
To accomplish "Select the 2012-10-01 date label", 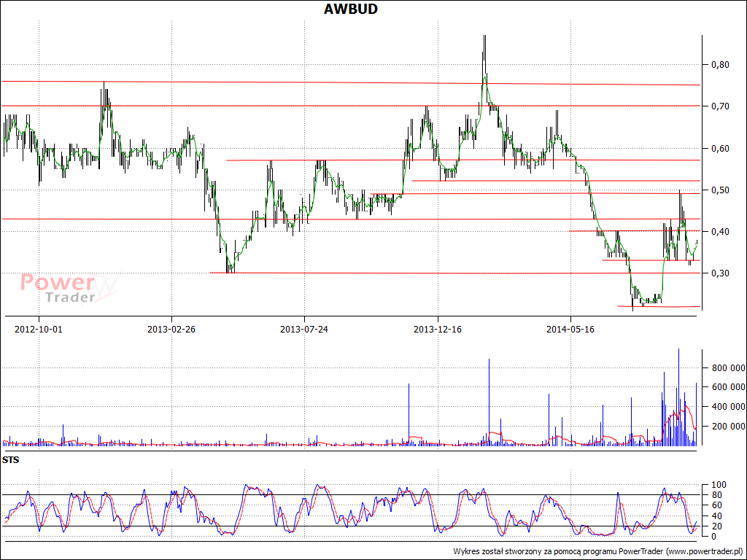I will (x=39, y=329).
